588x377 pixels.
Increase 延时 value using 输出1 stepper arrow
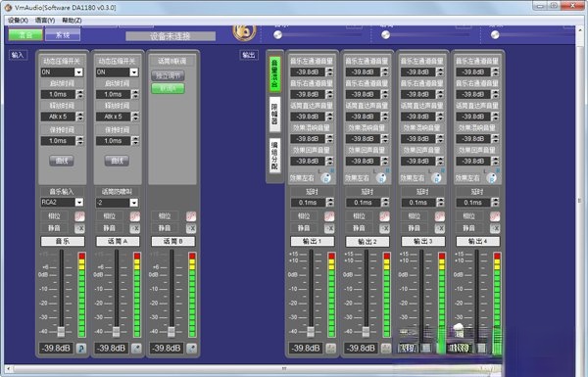(x=330, y=201)
